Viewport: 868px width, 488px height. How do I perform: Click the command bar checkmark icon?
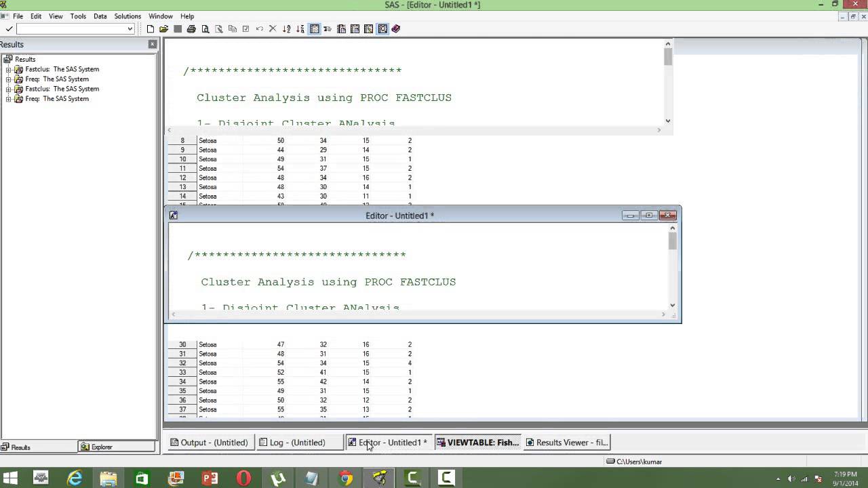[9, 29]
